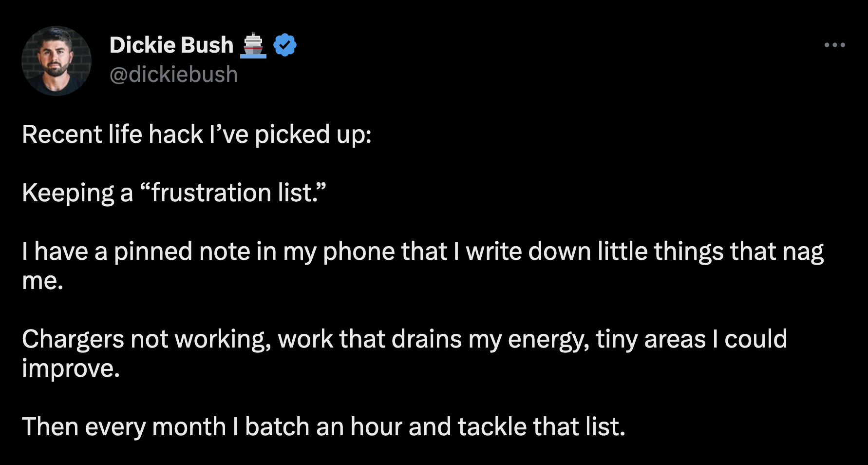This screenshot has height=465, width=868.
Task: Select the line mentioning frustration list
Action: (174, 193)
